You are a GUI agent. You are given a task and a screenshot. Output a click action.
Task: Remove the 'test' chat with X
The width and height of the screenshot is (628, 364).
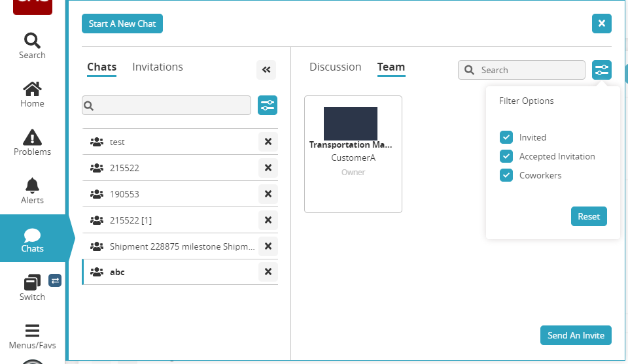click(268, 142)
